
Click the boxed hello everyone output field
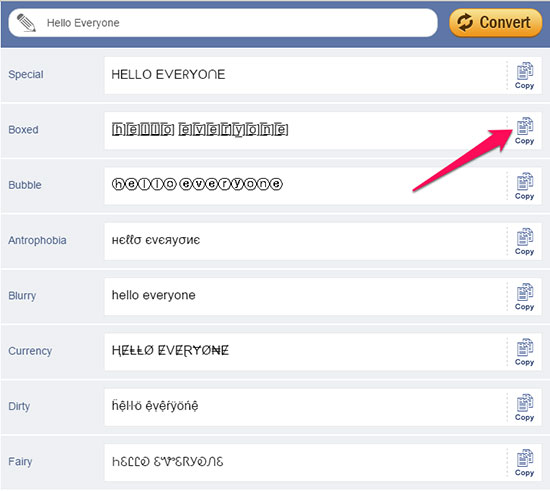[x=305, y=131]
